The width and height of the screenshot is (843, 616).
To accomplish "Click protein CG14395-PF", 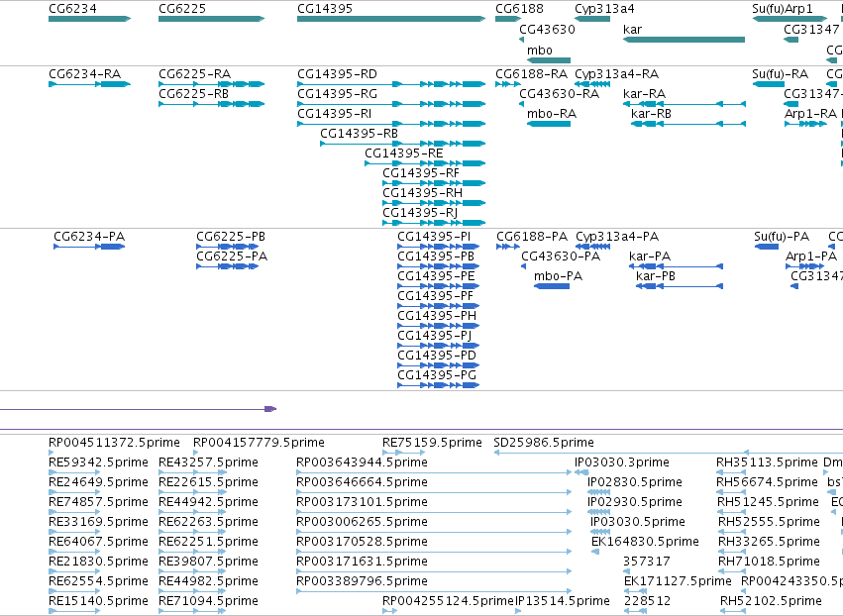I will tap(436, 296).
